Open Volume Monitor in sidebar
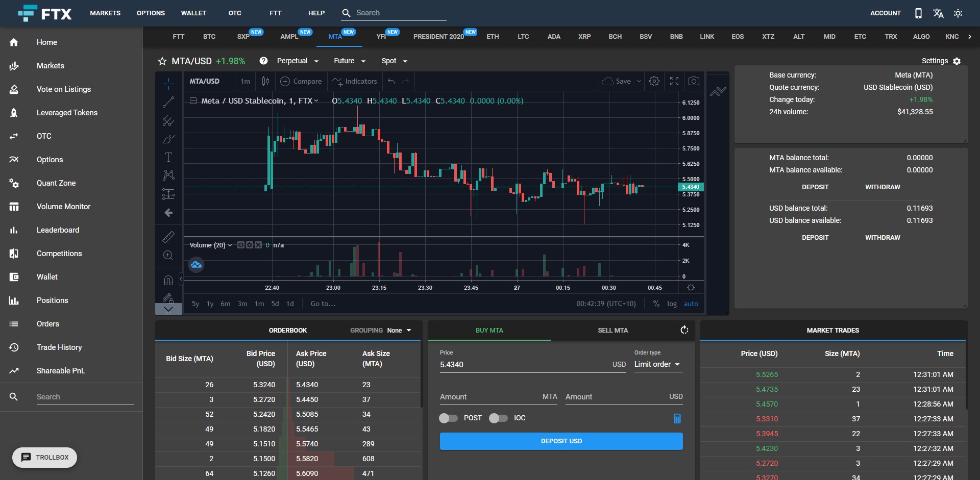 pyautogui.click(x=63, y=207)
